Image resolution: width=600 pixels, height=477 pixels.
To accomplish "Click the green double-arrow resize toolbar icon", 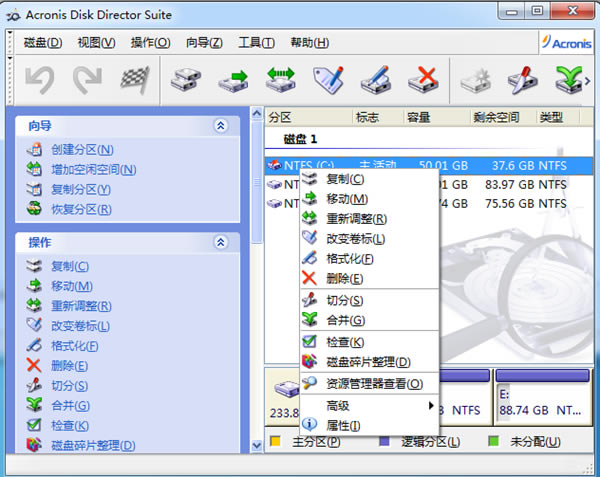I will click(280, 78).
